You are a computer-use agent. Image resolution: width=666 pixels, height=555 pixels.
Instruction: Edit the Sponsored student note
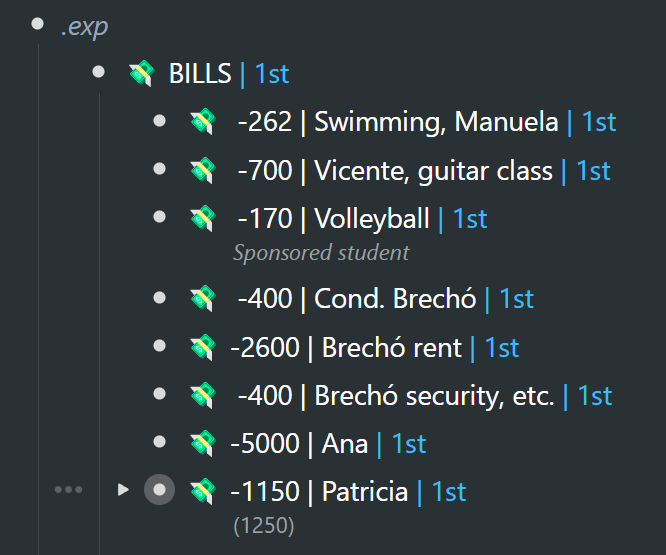(321, 253)
